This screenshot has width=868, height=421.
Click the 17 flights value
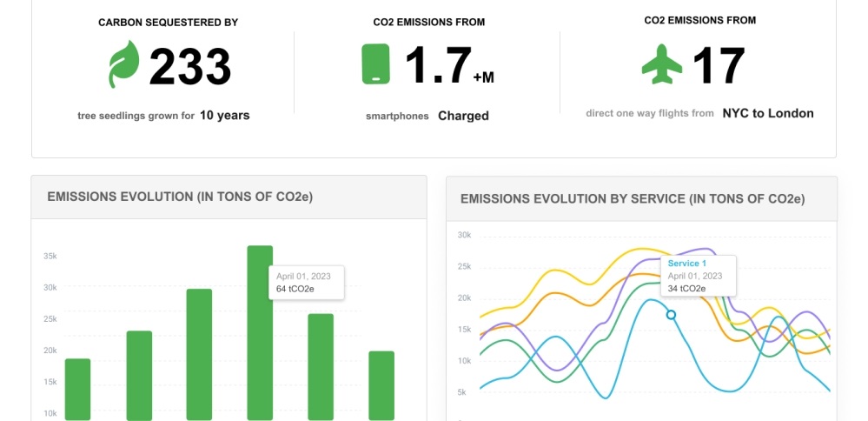pos(719,65)
